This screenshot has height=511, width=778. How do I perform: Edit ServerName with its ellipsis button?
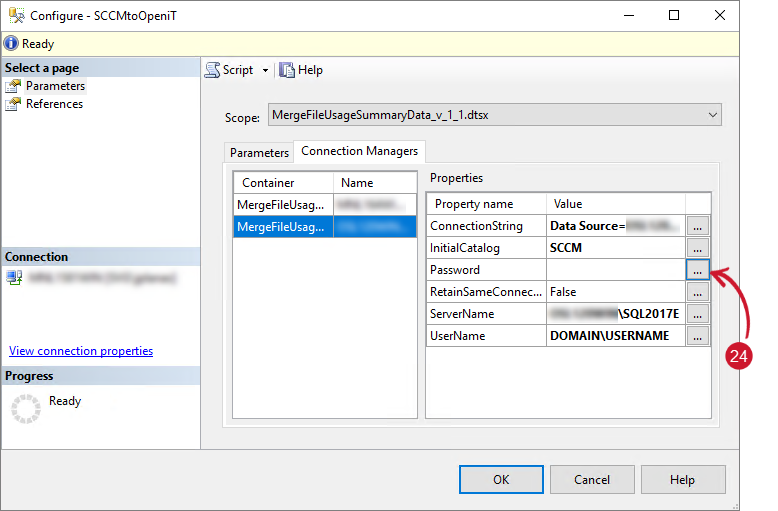[698, 314]
